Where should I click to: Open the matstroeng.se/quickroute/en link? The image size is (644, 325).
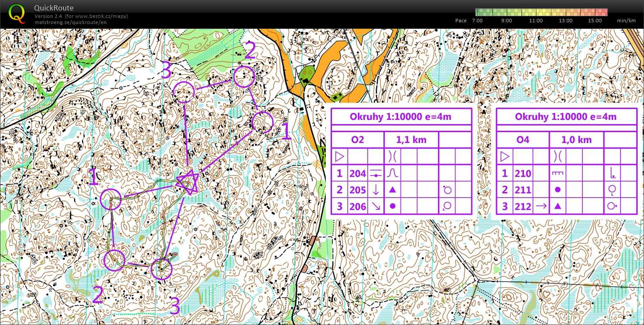click(70, 22)
